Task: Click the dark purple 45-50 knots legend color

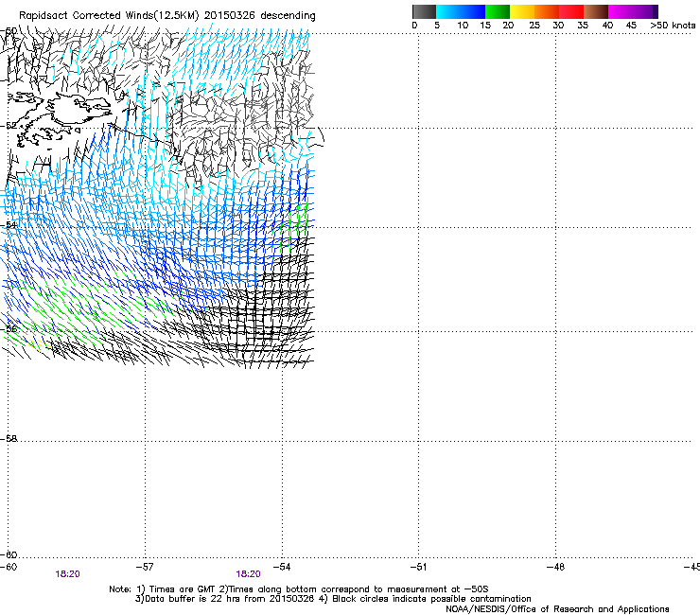Action: tap(645, 11)
